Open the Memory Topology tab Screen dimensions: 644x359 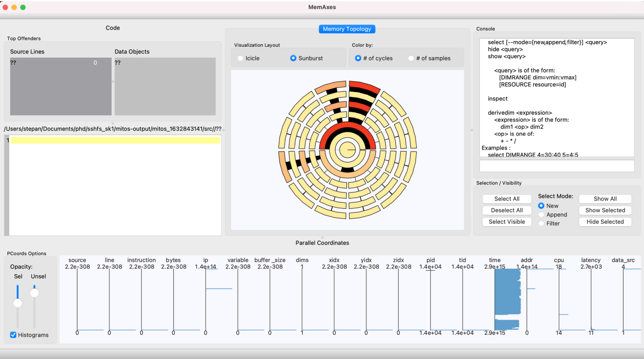pos(347,29)
